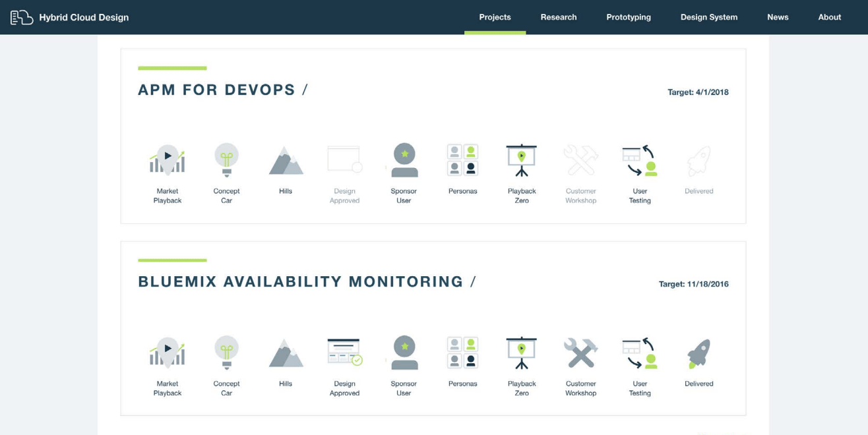The width and height of the screenshot is (868, 435).
Task: Switch to the Prototyping tab
Action: (628, 16)
